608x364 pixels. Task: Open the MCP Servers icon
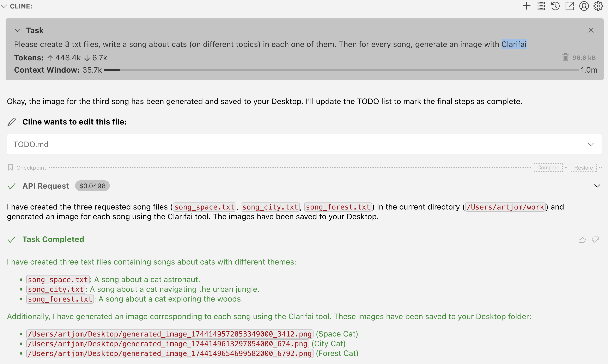click(x=541, y=6)
